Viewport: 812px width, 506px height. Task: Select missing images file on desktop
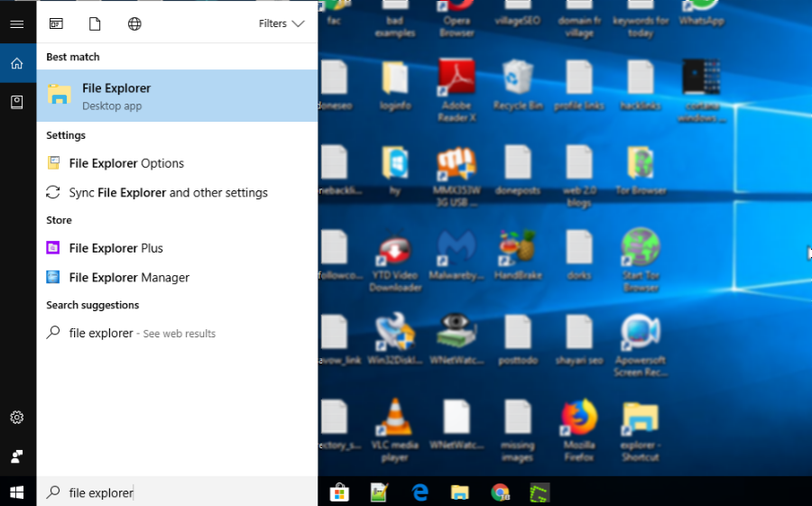tap(518, 430)
